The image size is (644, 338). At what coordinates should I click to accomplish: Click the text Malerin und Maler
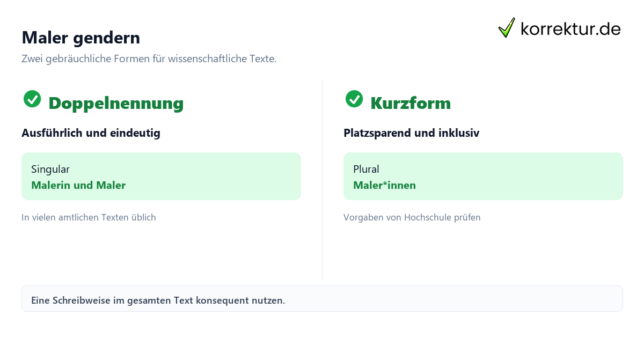click(78, 186)
